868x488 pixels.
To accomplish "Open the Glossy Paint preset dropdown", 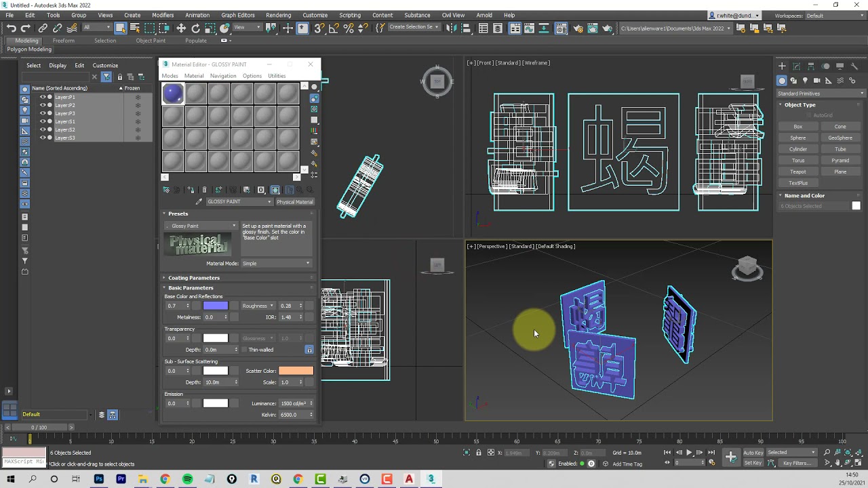I will (x=202, y=226).
